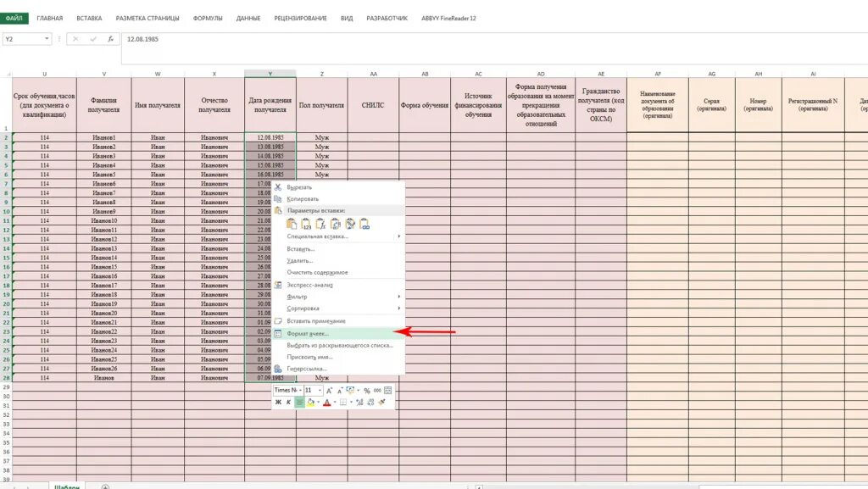The width and height of the screenshot is (868, 489).
Task: Click the borders icon in mini toolbar
Action: (343, 403)
